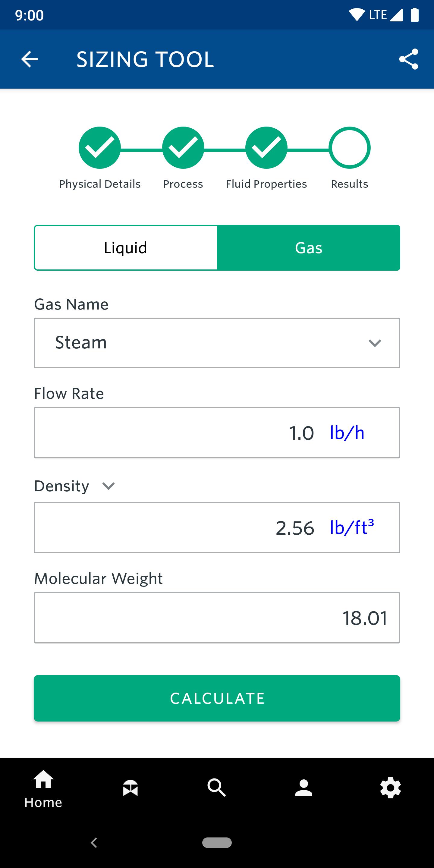The height and width of the screenshot is (868, 434).
Task: Tap the Android system back chevron
Action: pyautogui.click(x=94, y=843)
